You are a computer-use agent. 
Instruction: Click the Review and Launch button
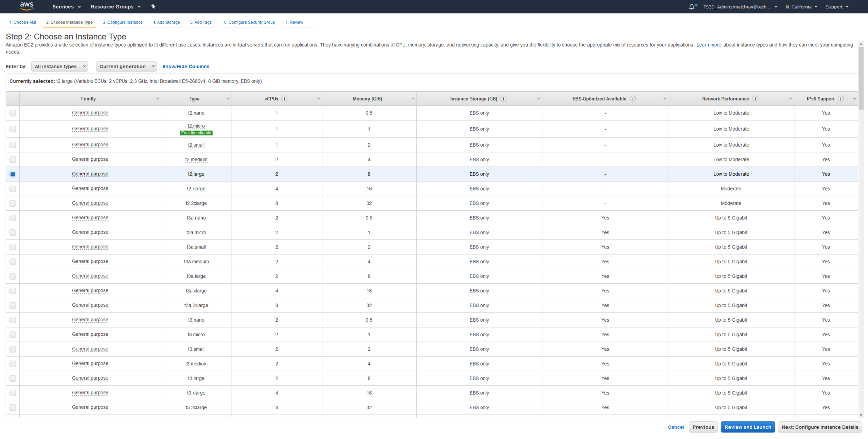coord(747,427)
